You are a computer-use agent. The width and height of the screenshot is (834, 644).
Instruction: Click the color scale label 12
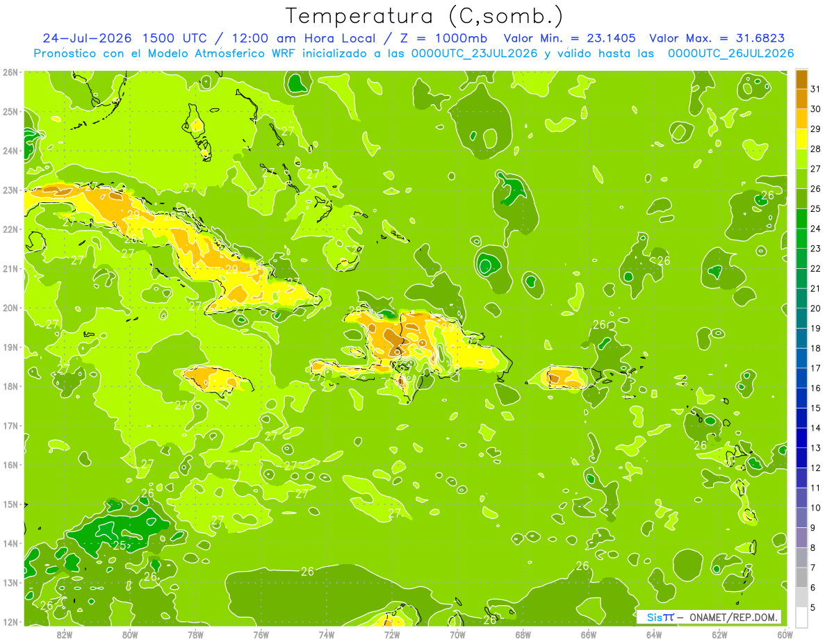click(815, 468)
